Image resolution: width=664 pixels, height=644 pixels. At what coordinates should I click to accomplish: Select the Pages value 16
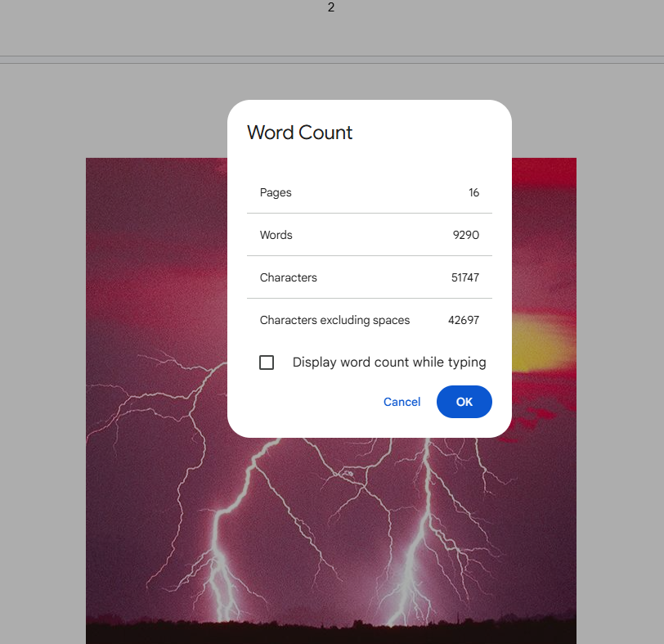[x=473, y=193]
